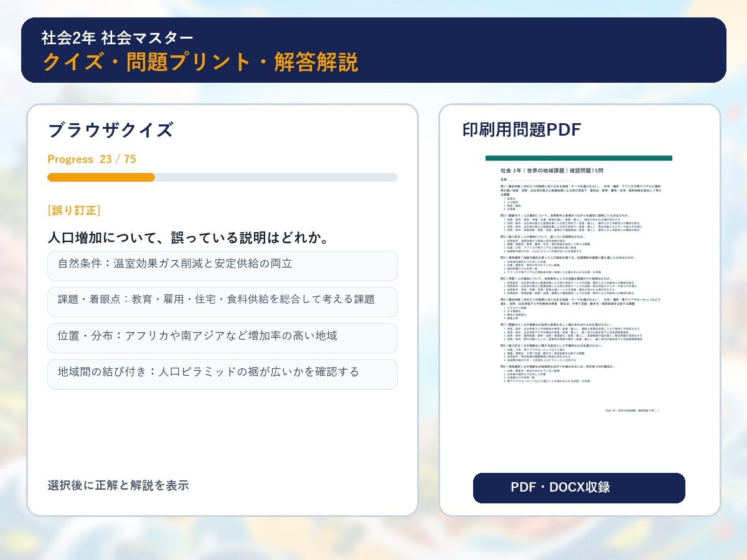Select answer 課題・着眼点：教育・雇用・住宅・食料供給

point(222,302)
